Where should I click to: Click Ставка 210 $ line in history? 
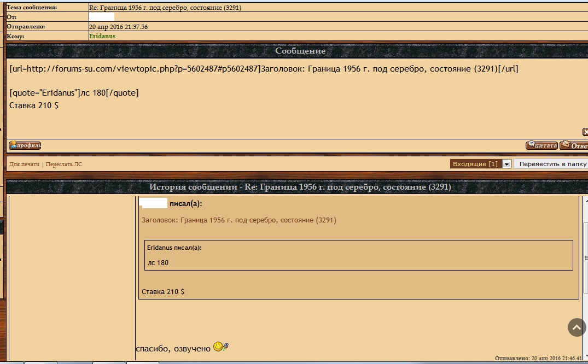coord(163,292)
